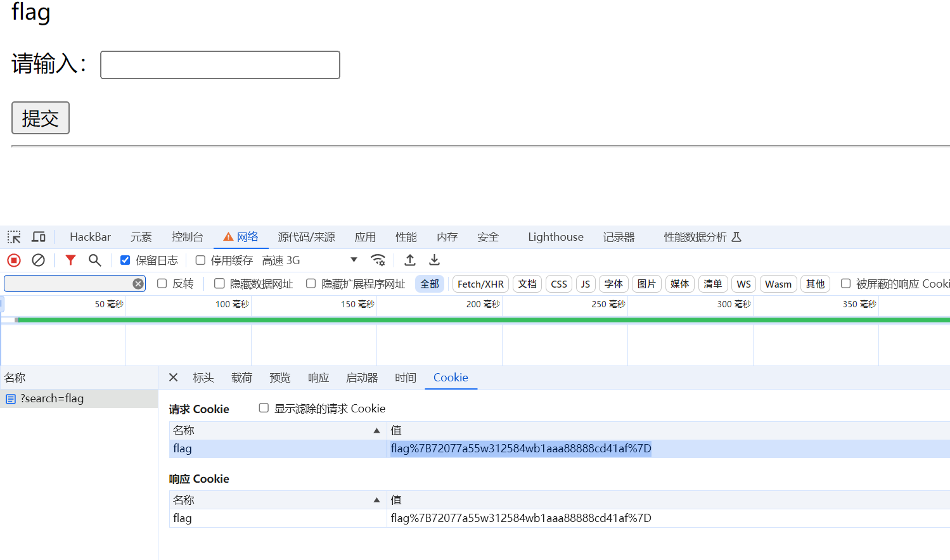This screenshot has width=950, height=560.
Task: Toggle device toolbar icon
Action: (38, 236)
